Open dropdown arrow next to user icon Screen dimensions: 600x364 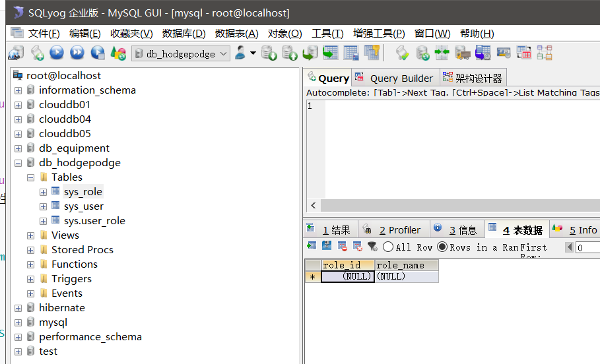pos(253,53)
